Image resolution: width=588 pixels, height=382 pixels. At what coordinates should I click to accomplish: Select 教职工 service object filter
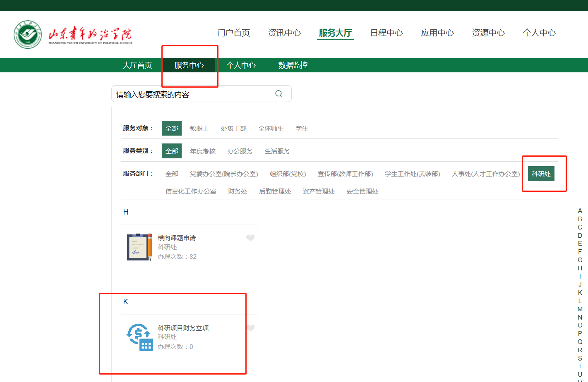pyautogui.click(x=199, y=129)
